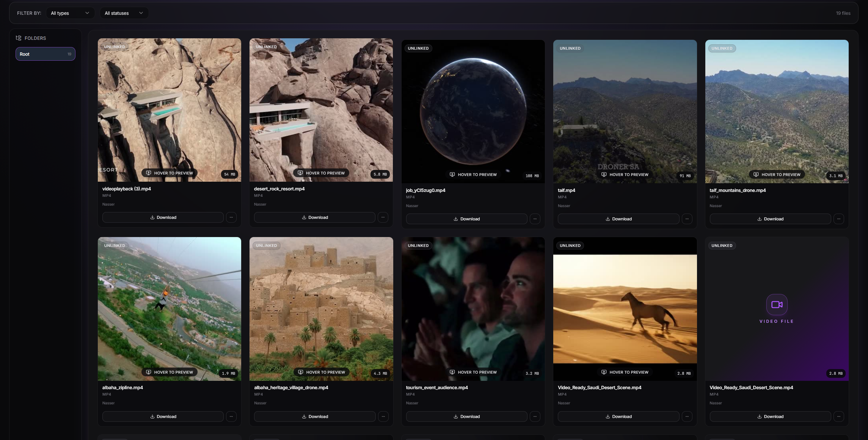Click ellipsis on albaha_heritage_village_drone.mp4 card

(x=383, y=416)
